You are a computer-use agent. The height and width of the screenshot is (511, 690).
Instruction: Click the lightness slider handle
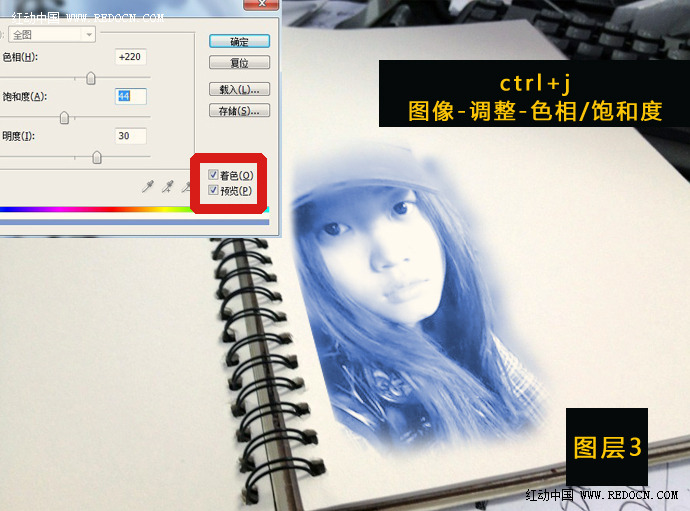pos(97,158)
